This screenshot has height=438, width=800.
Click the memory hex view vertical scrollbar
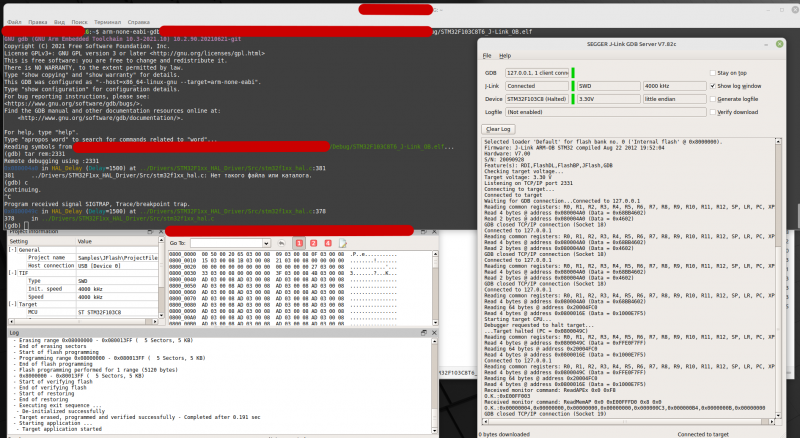(435, 288)
